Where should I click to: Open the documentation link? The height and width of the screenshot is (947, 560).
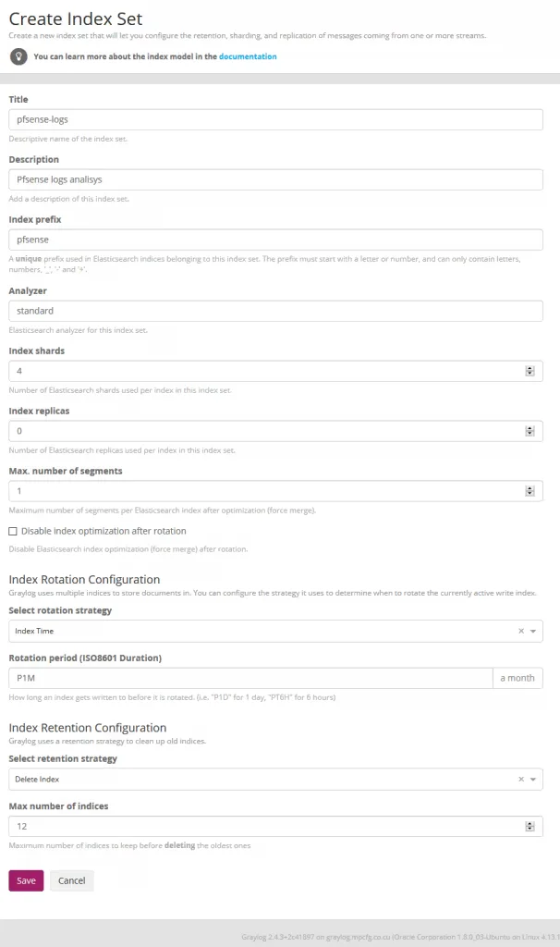tap(248, 56)
